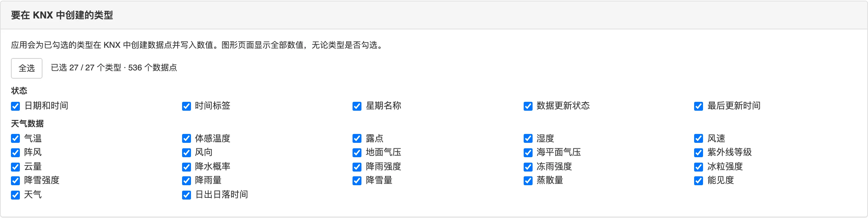Toggle the 冰粒强度 checkbox
Image resolution: width=868 pixels, height=218 pixels.
[x=699, y=167]
